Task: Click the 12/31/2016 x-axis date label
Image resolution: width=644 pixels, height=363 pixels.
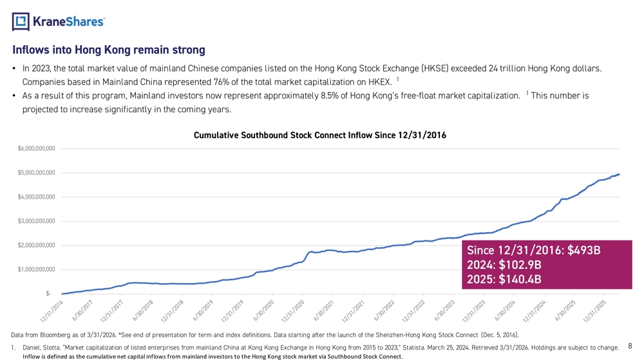Action: pos(52,311)
